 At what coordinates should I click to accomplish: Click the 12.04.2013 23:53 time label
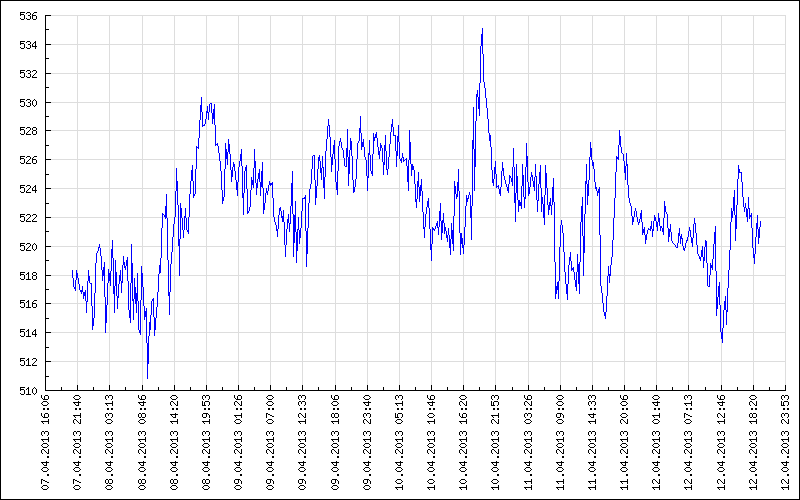click(787, 440)
